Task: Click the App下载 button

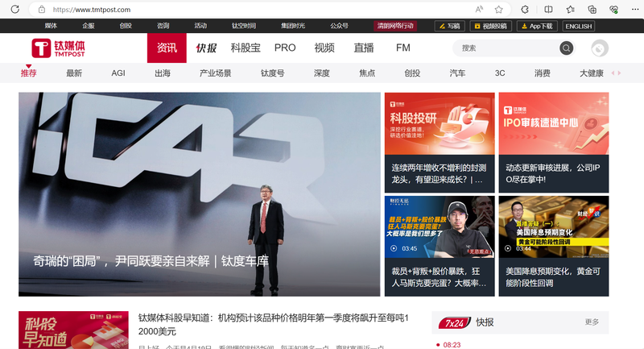Action: 537,26
